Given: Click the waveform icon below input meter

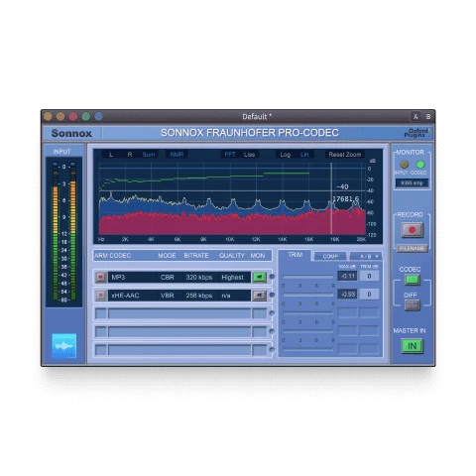Looking at the screenshot, I should [64, 346].
